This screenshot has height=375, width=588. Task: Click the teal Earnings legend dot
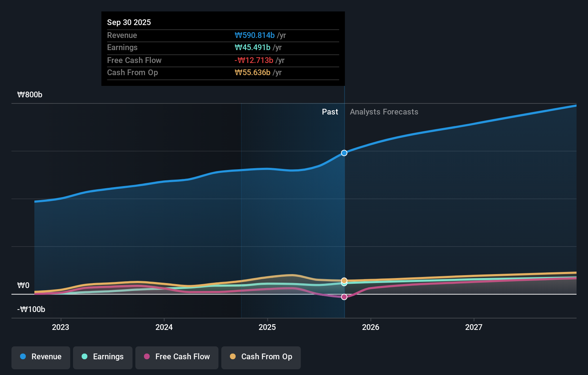pyautogui.click(x=84, y=357)
